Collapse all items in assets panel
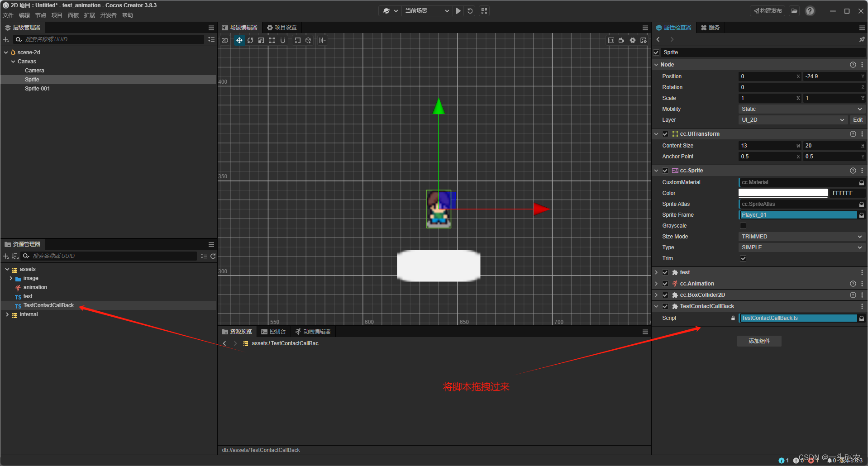Viewport: 868px width, 466px height. 204,256
